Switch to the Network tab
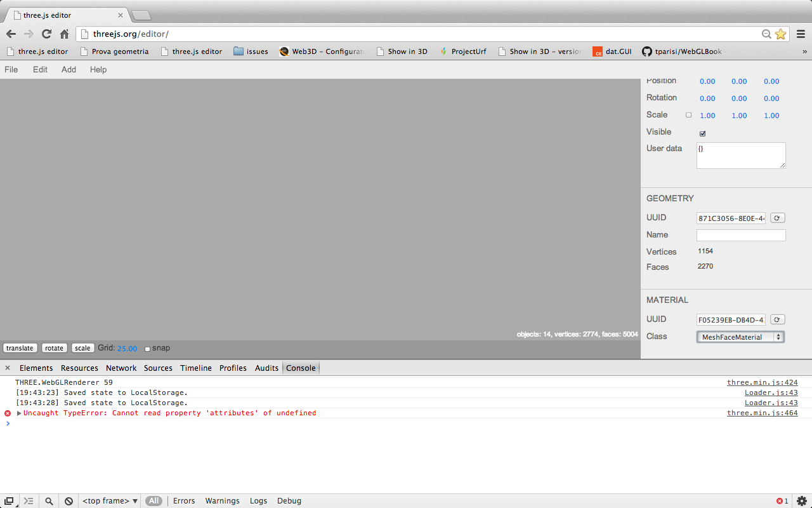Screen dimensions: 812x508 click(x=121, y=368)
